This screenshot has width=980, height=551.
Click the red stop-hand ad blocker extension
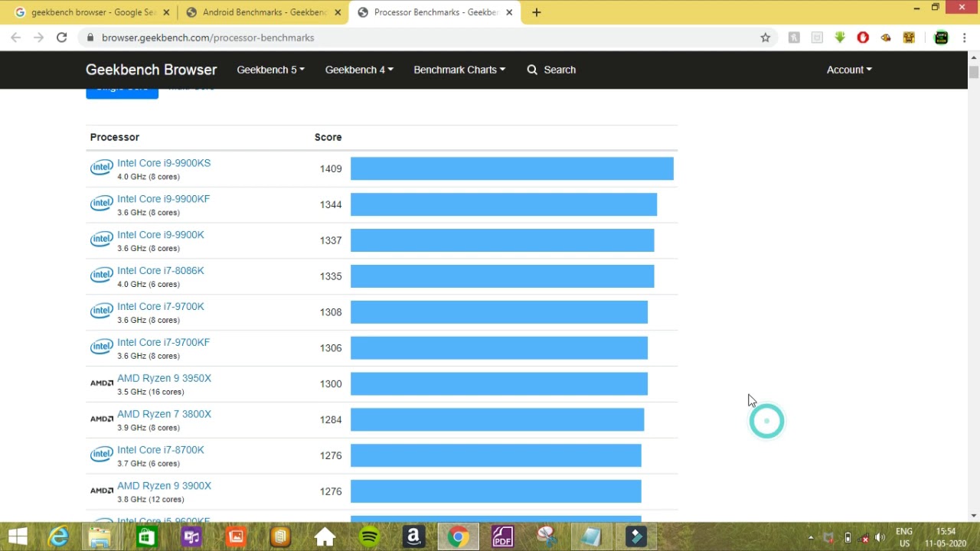tap(863, 37)
